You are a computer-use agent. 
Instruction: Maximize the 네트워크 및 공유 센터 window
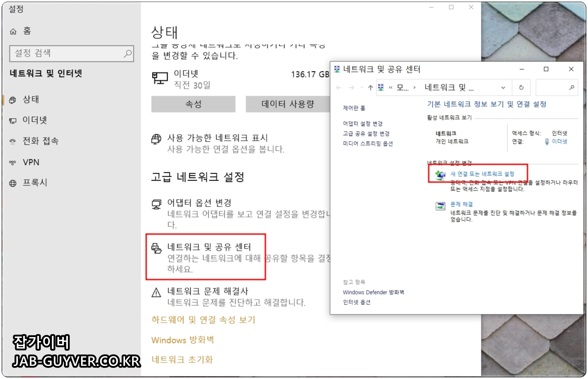click(x=546, y=69)
